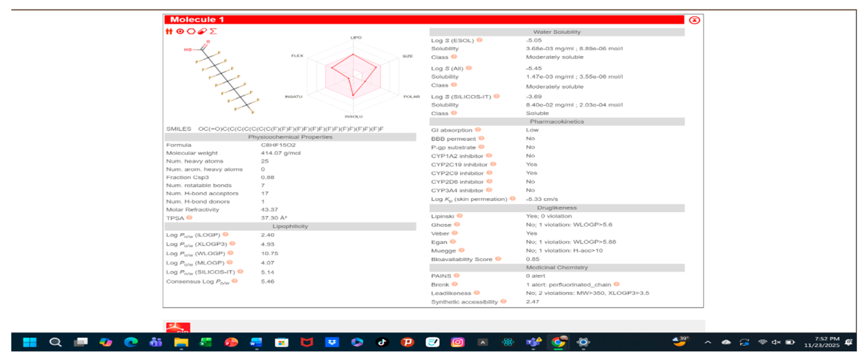The width and height of the screenshot is (868, 364).
Task: Open the Windows Start menu
Action: pyautogui.click(x=30, y=342)
